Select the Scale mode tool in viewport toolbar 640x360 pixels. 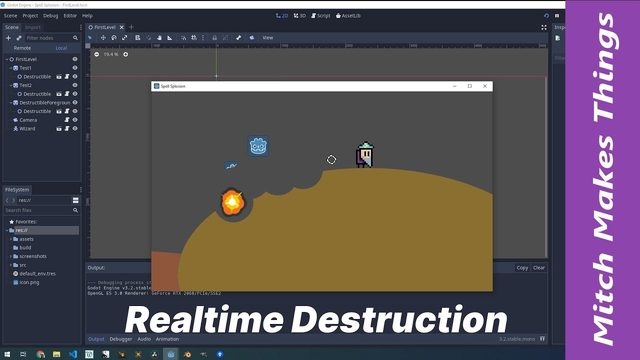124,38
